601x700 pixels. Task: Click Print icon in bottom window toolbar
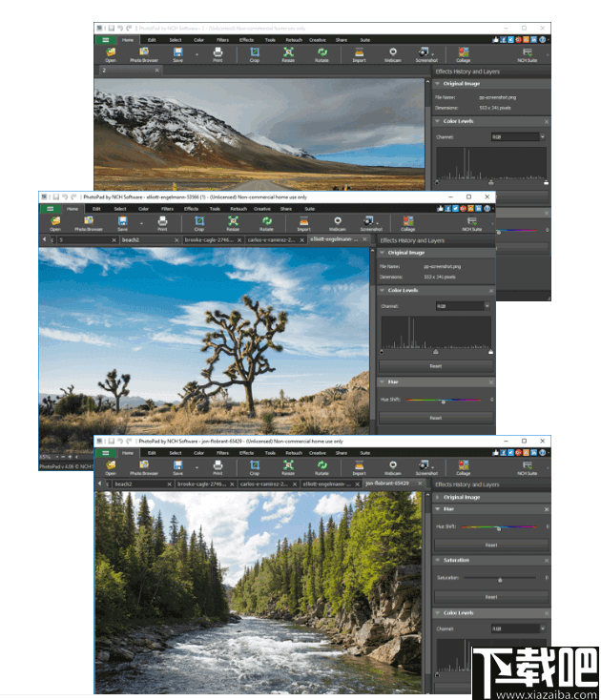(x=218, y=467)
